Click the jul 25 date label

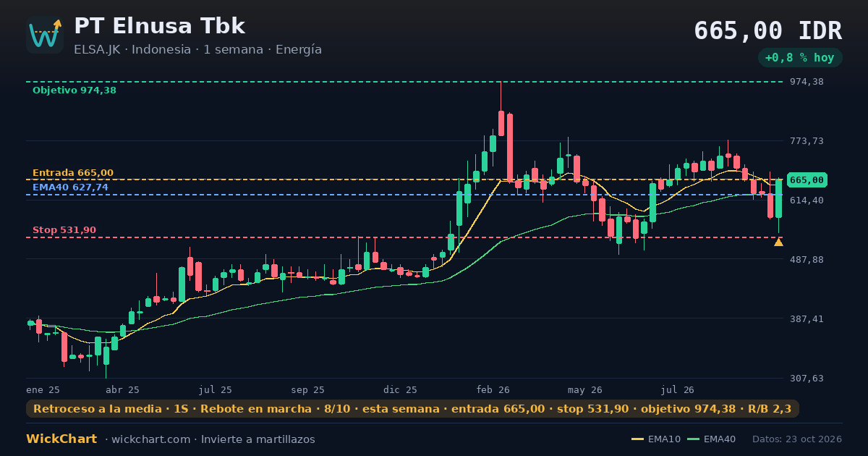click(216, 390)
